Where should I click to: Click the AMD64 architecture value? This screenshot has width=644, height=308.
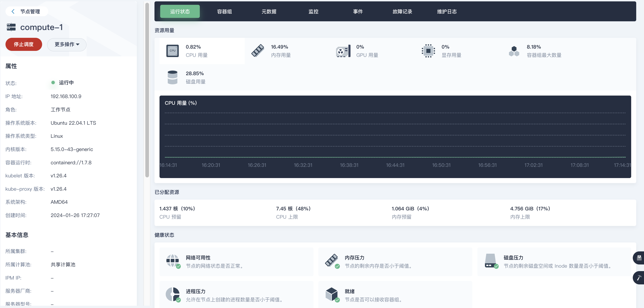[59, 202]
